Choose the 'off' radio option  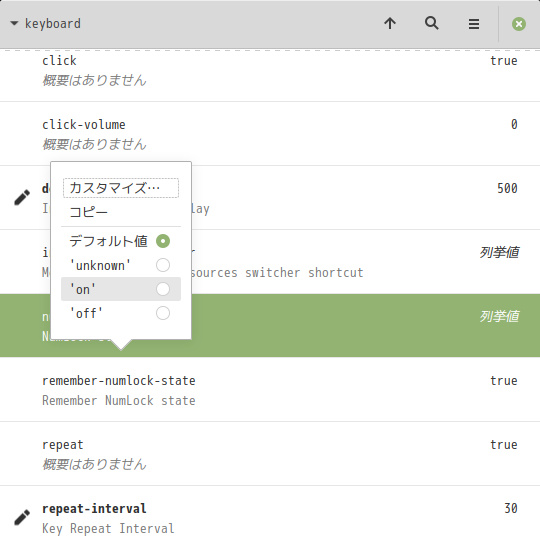tap(121, 313)
